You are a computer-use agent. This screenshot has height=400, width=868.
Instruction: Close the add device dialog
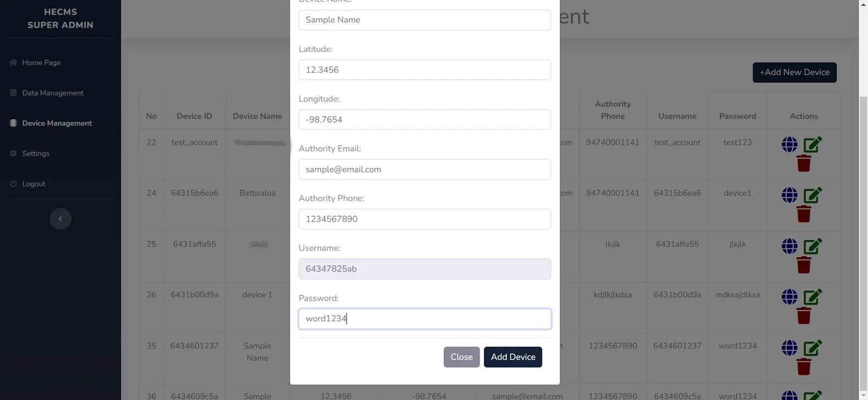pyautogui.click(x=461, y=357)
